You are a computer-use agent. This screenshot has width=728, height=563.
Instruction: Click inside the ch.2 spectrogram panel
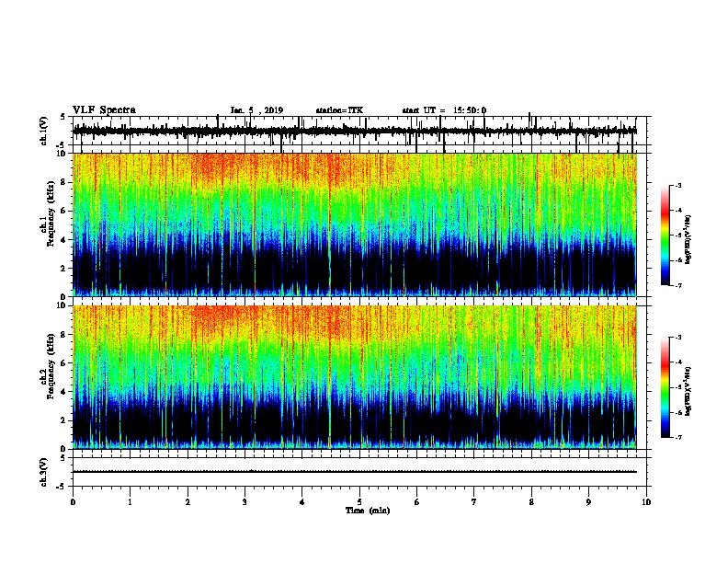click(355, 377)
